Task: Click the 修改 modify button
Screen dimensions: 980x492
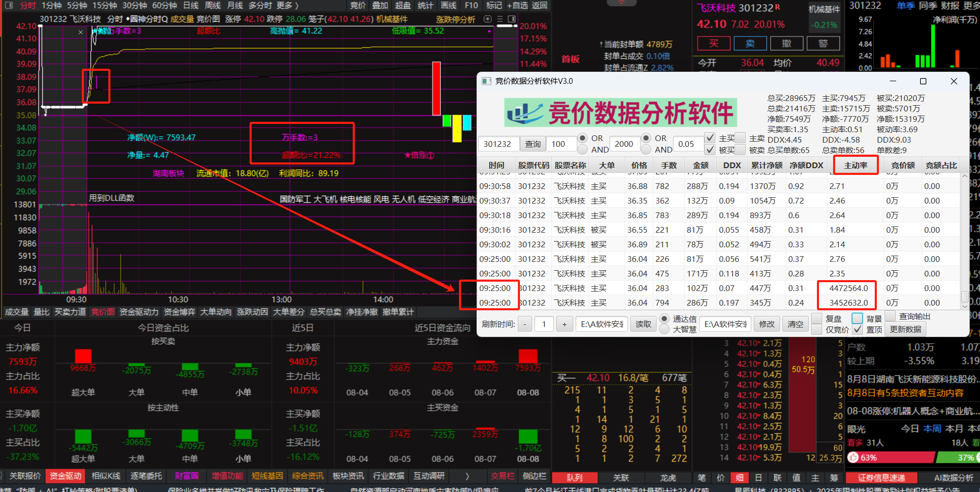Action: pos(767,324)
